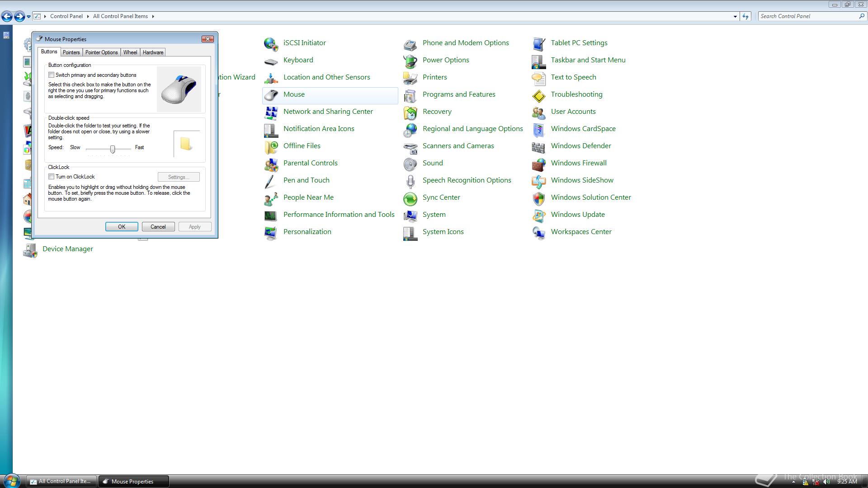Show hidden tray icons arrow

click(793, 482)
